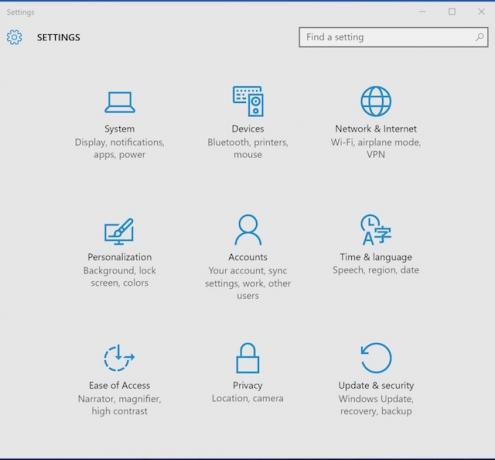The width and height of the screenshot is (495, 460).
Task: Open the Time & language clock icon
Action: [376, 230]
